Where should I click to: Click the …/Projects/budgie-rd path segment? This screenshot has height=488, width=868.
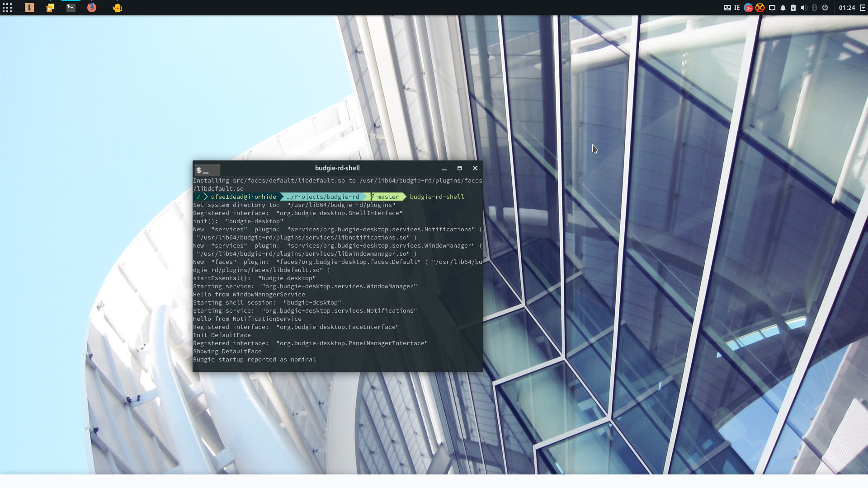pos(323,197)
